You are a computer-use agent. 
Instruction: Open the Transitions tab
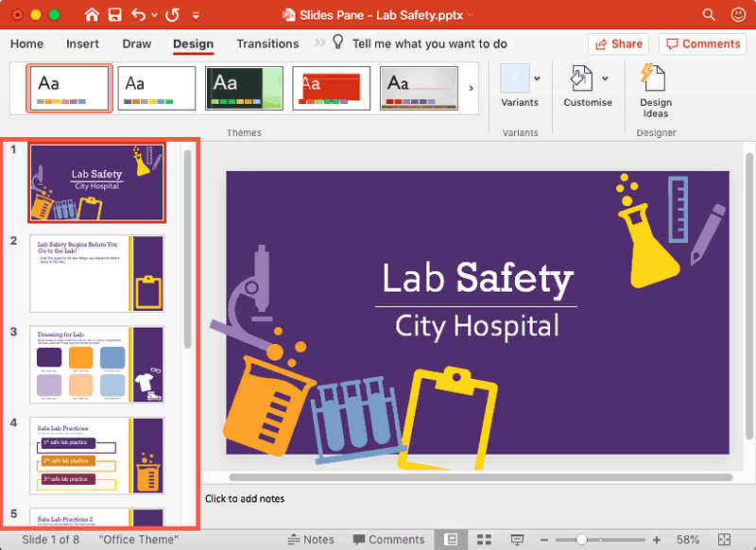coord(267,43)
